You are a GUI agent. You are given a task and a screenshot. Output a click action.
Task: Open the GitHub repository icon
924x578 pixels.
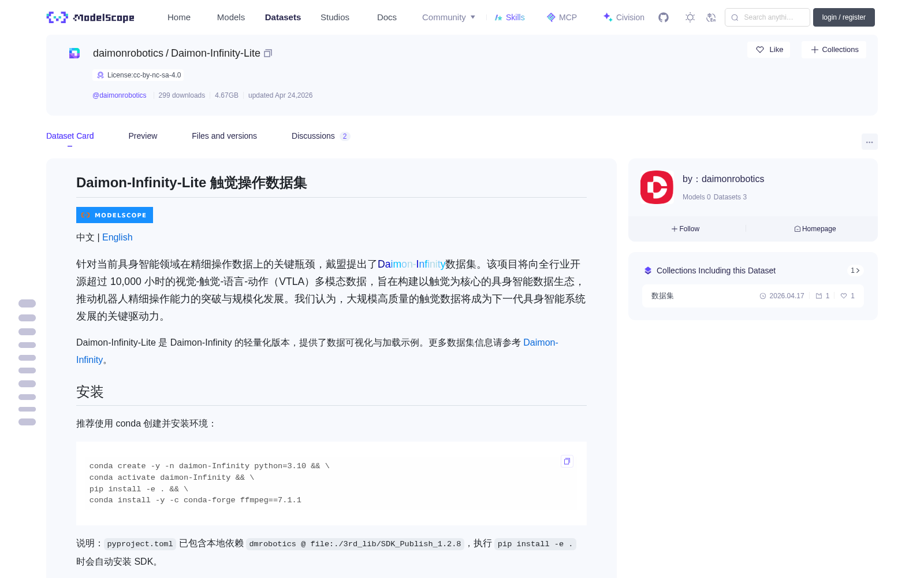point(664,17)
